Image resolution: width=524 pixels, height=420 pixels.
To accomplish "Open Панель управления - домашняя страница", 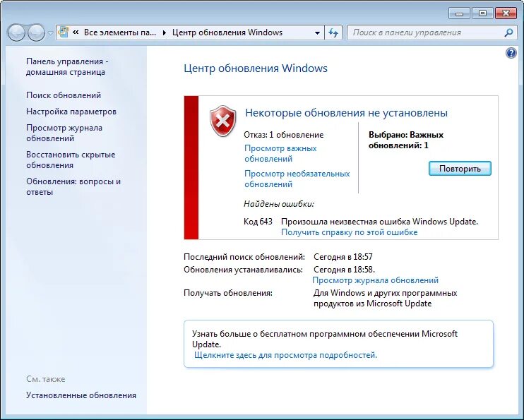I will click(67, 66).
